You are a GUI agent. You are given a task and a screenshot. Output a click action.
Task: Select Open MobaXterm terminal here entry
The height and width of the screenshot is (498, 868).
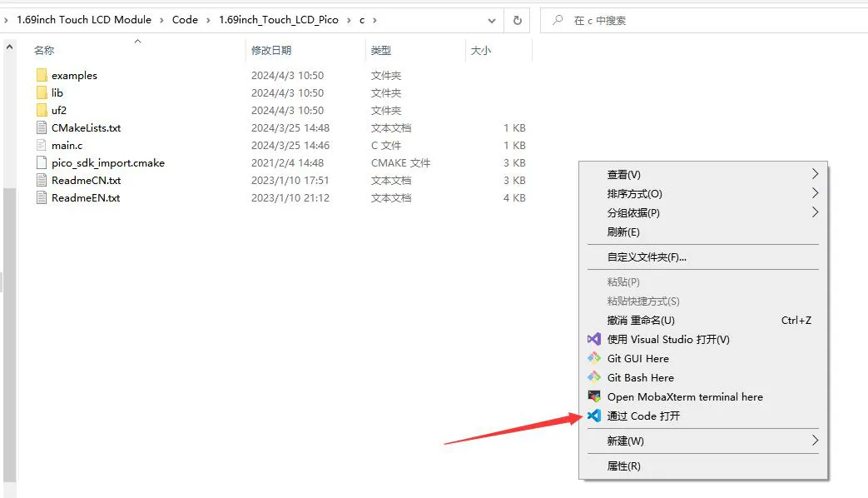click(703, 396)
